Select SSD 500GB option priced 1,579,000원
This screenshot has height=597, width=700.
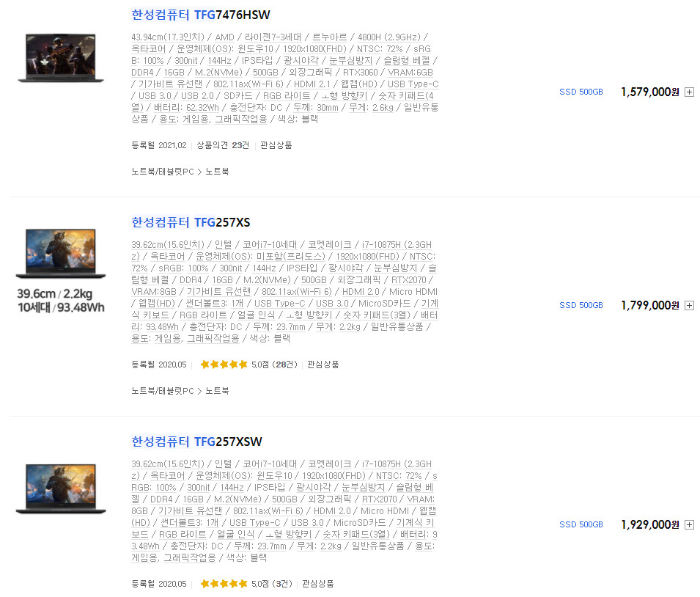581,92
